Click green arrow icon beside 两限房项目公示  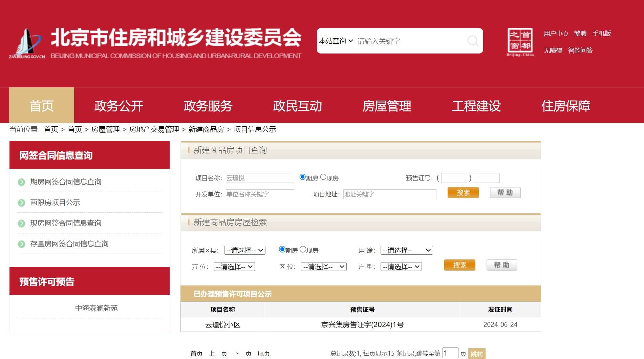(21, 203)
